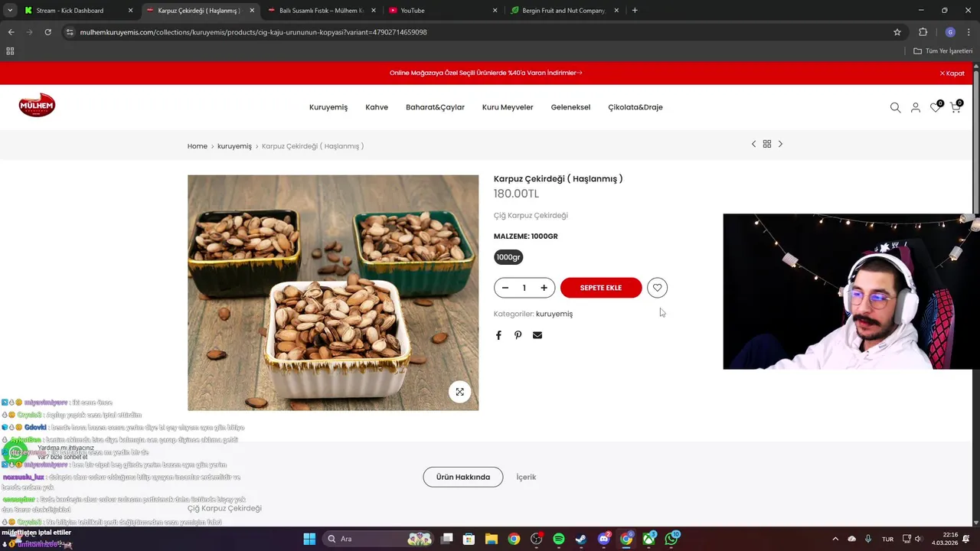Open the Chrome apps grid shortcut

(10, 51)
